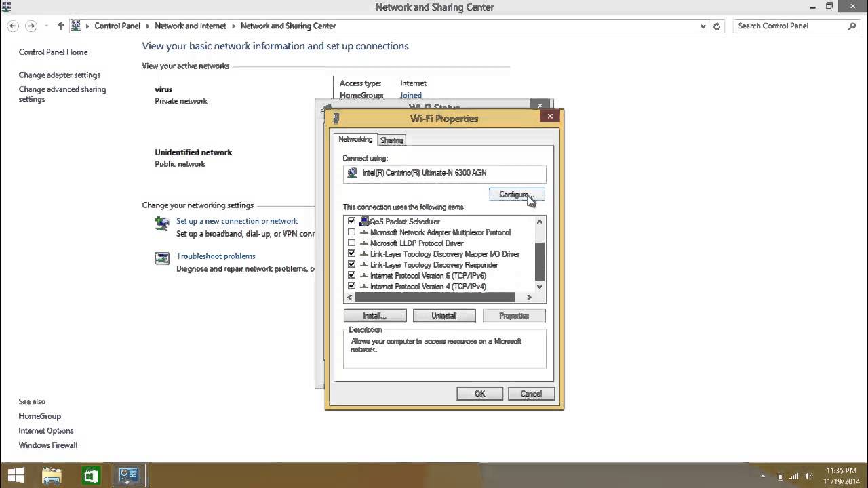Click the Troubleshoot problems icon
868x488 pixels.
click(162, 258)
